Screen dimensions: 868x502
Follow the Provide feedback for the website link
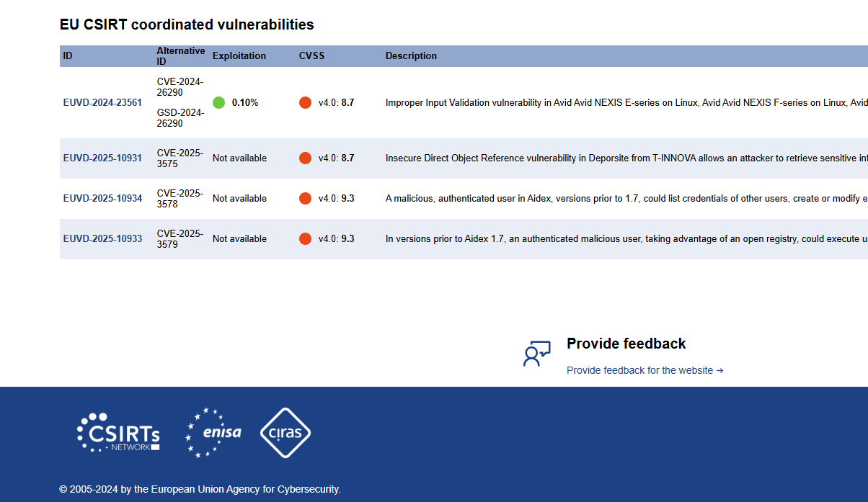coord(645,370)
